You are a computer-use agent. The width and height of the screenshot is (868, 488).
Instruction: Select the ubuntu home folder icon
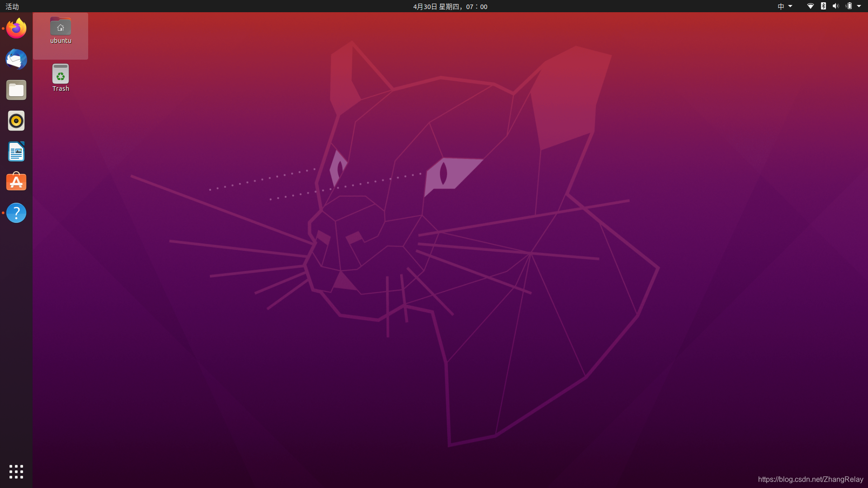pos(61,31)
